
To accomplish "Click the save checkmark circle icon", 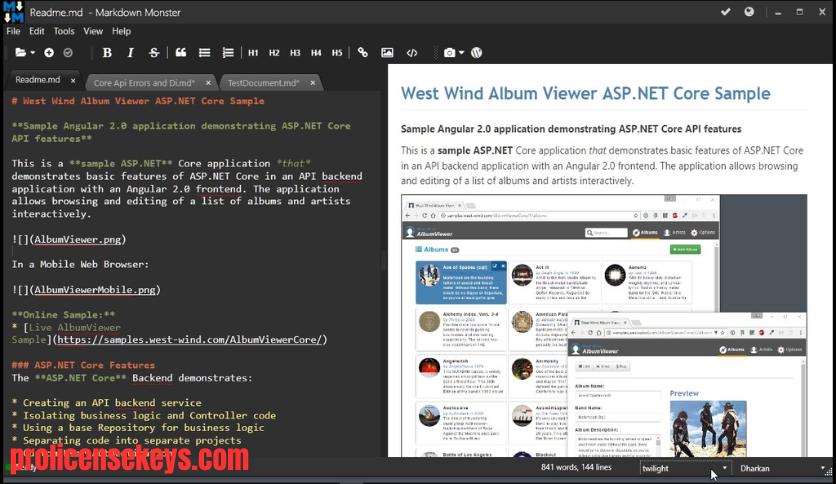I will (68, 53).
